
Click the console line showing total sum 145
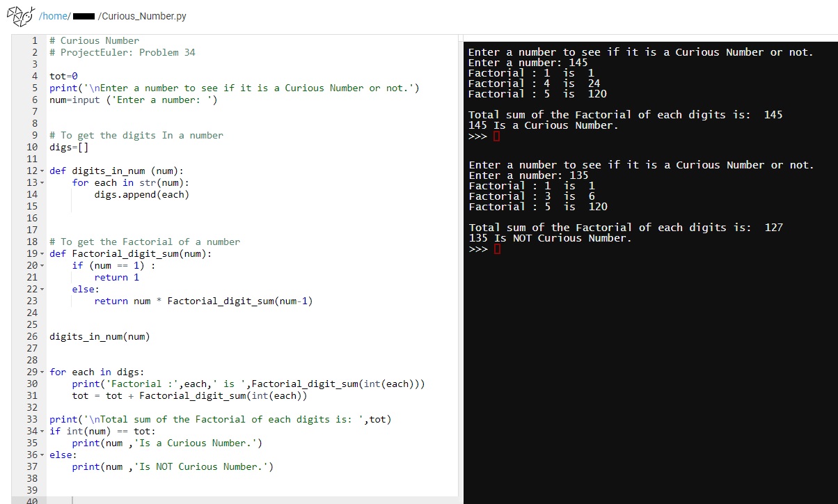[x=626, y=115]
